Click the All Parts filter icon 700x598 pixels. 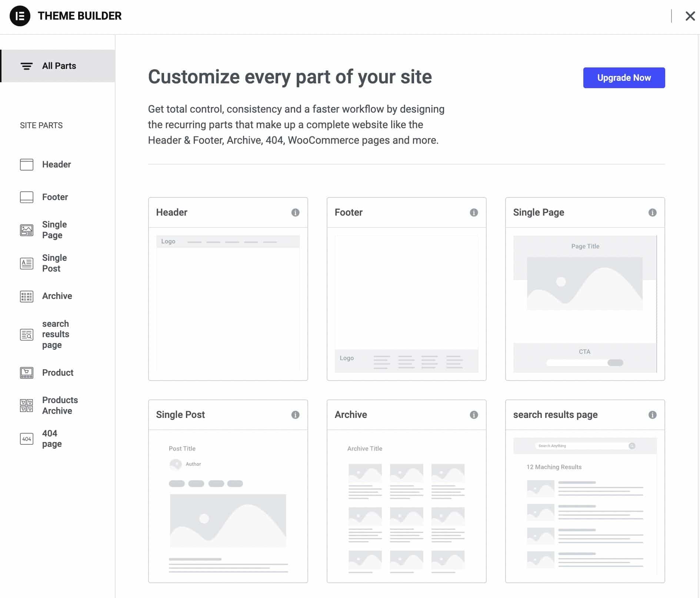coord(26,66)
